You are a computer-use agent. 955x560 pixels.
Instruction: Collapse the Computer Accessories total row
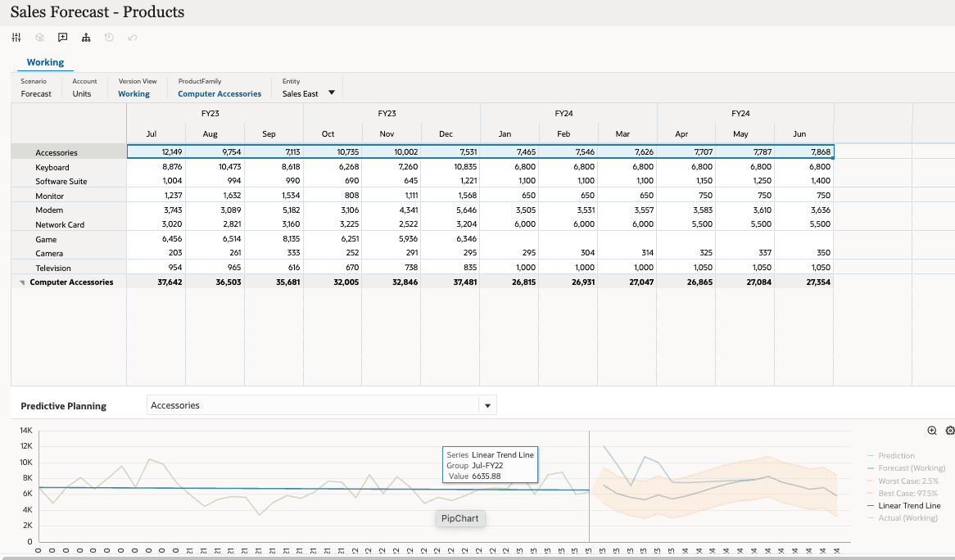[x=23, y=282]
